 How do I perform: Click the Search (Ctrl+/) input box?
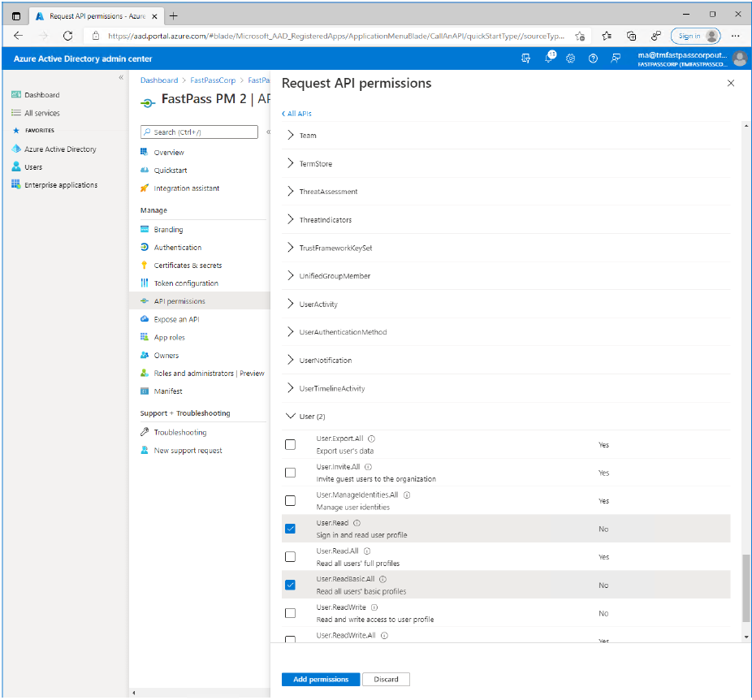pos(199,132)
